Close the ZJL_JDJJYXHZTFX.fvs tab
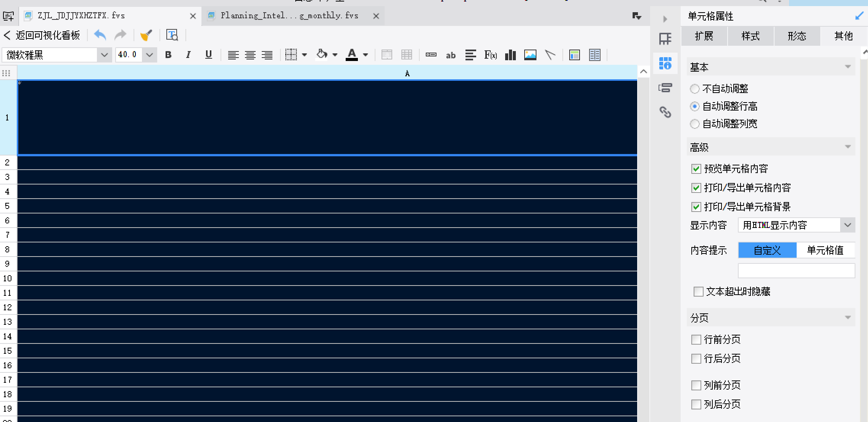 pos(193,16)
